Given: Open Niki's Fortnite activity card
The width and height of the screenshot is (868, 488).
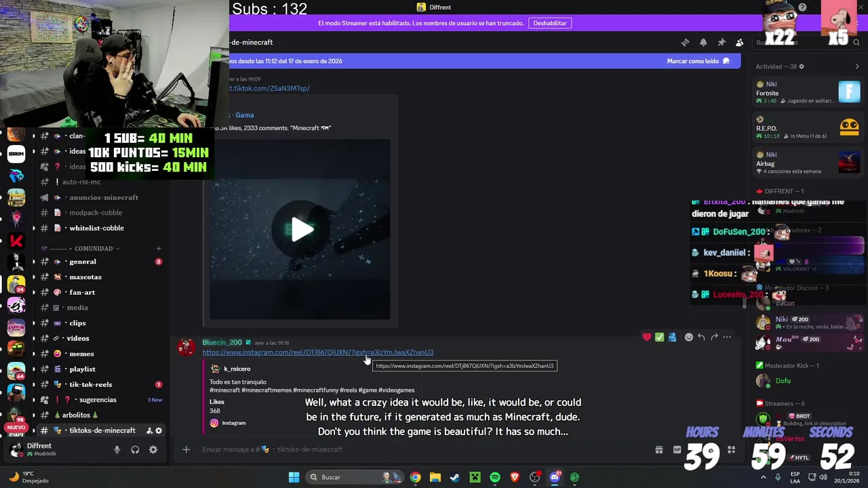Looking at the screenshot, I should [808, 92].
